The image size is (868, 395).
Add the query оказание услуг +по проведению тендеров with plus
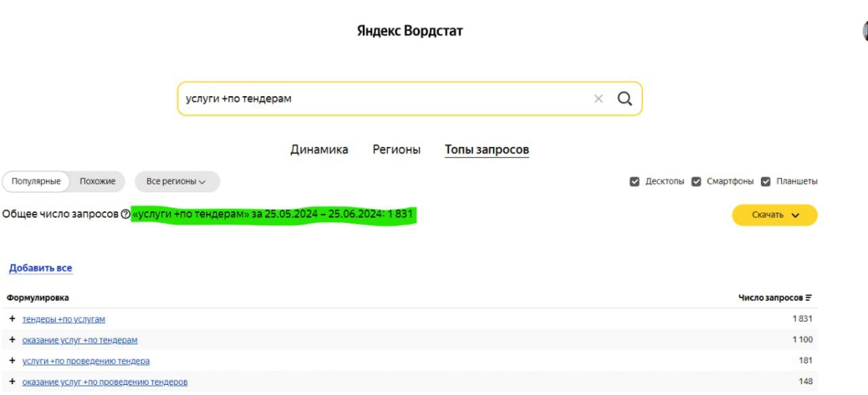pyautogui.click(x=12, y=382)
